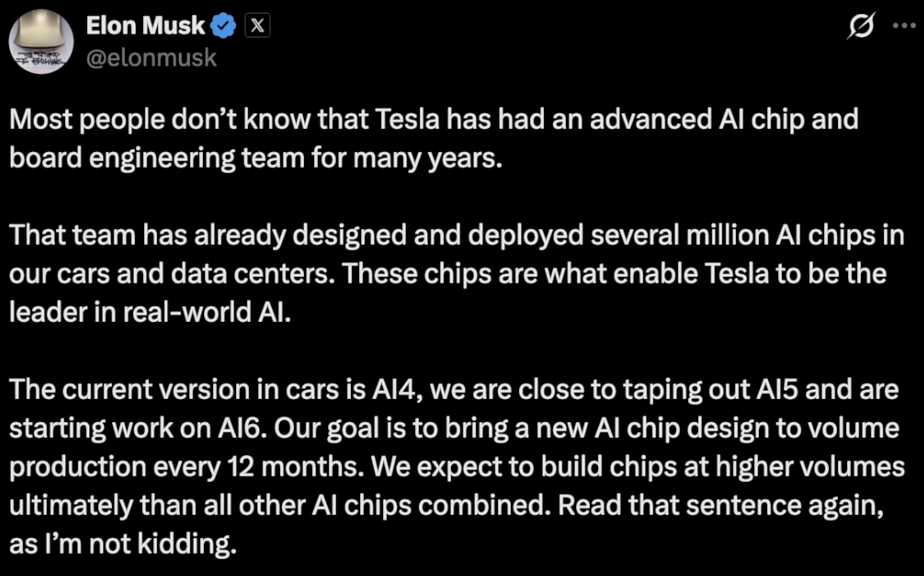Open the @elonmusk handle link
This screenshot has height=576, width=924.
click(152, 58)
